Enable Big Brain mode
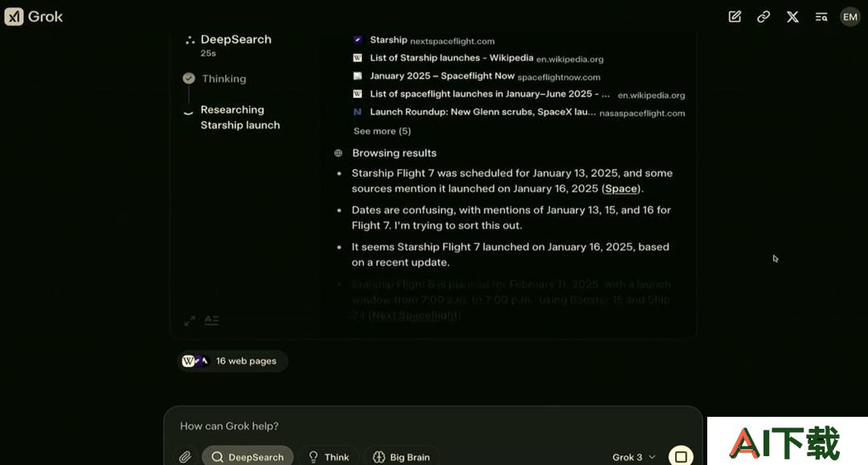This screenshot has height=465, width=868. [402, 457]
